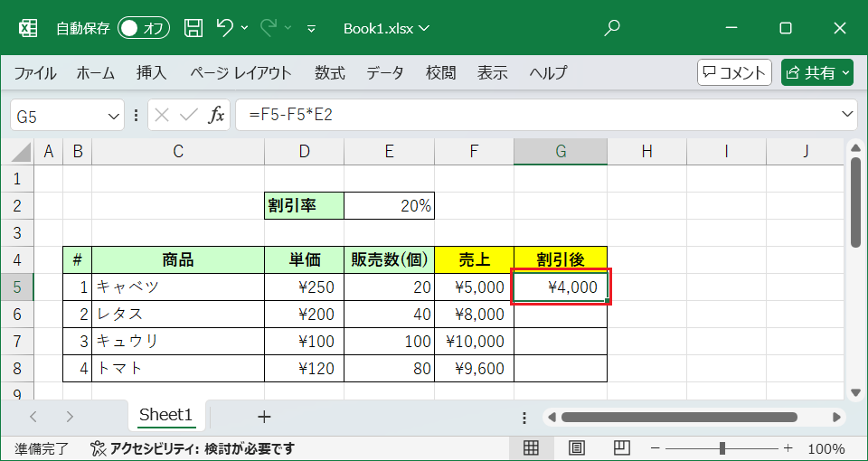
Task: Click the Insert Function fx icon
Action: (x=217, y=115)
